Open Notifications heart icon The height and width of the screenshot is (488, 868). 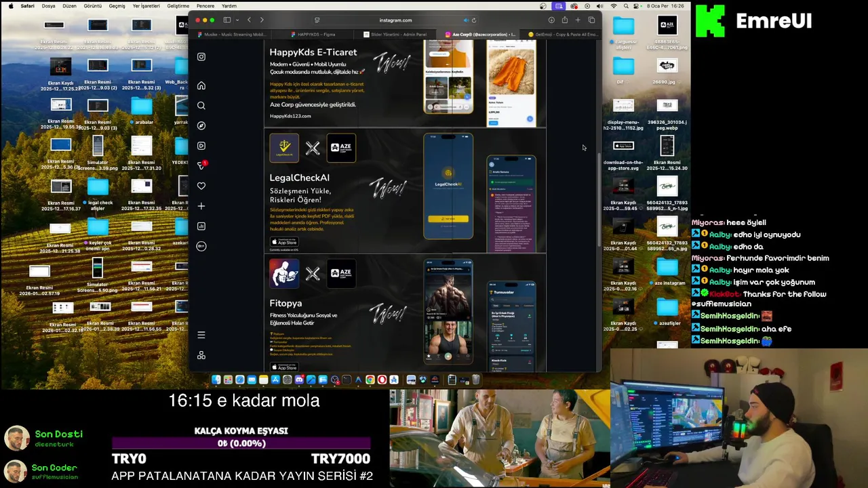[x=201, y=186]
